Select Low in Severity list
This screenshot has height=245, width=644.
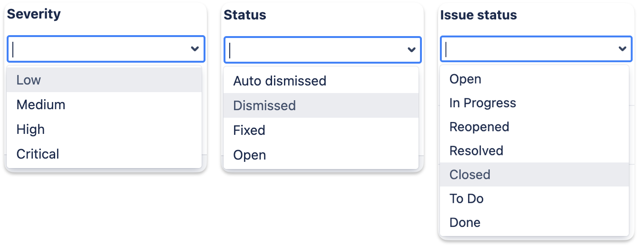click(x=29, y=80)
